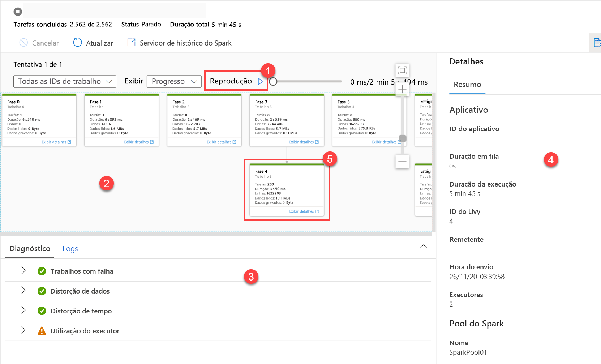Open Exibir detalhes for Fase 5
601x364 pixels.
pos(386,142)
